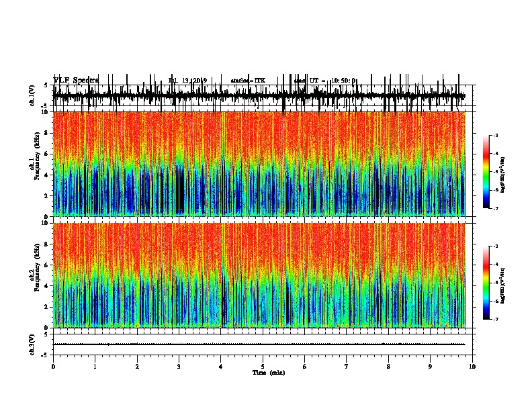Click the ch.1 spectrogram color scale bar

click(x=486, y=171)
